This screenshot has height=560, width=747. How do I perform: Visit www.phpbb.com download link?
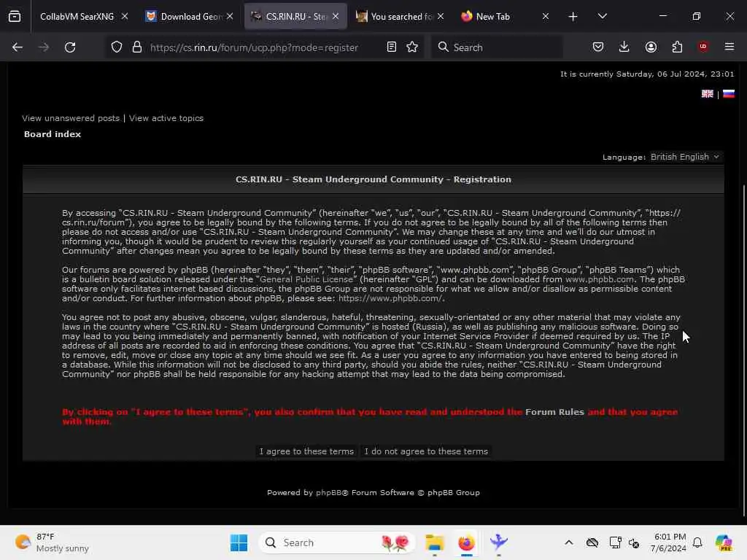pos(600,279)
